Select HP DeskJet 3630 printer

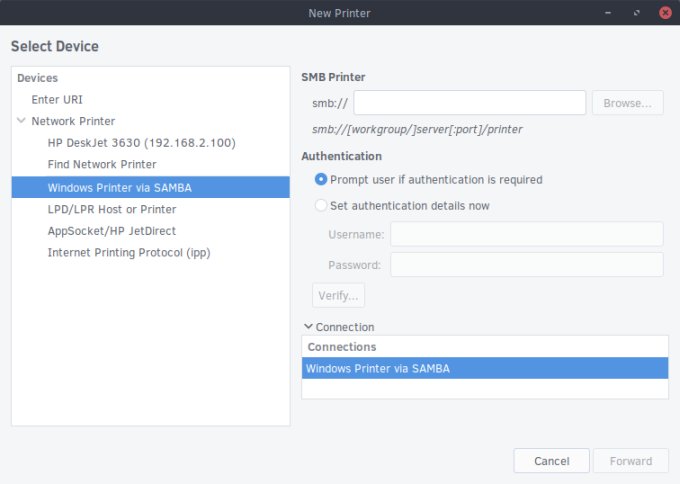click(141, 143)
